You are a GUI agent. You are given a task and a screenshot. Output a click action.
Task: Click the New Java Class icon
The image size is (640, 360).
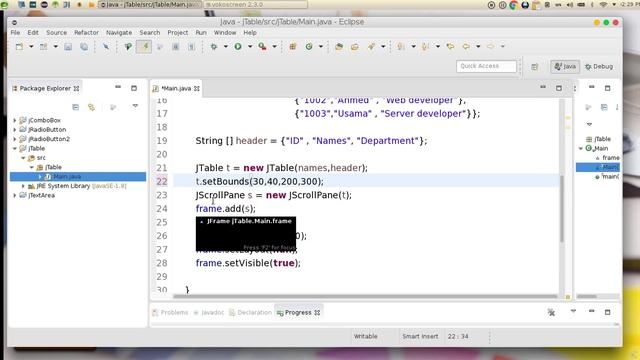click(x=309, y=47)
